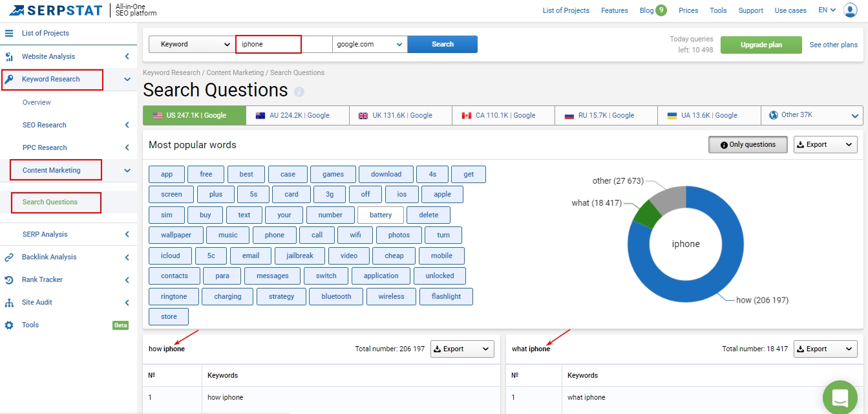Open the Overview sidebar item

click(x=37, y=102)
